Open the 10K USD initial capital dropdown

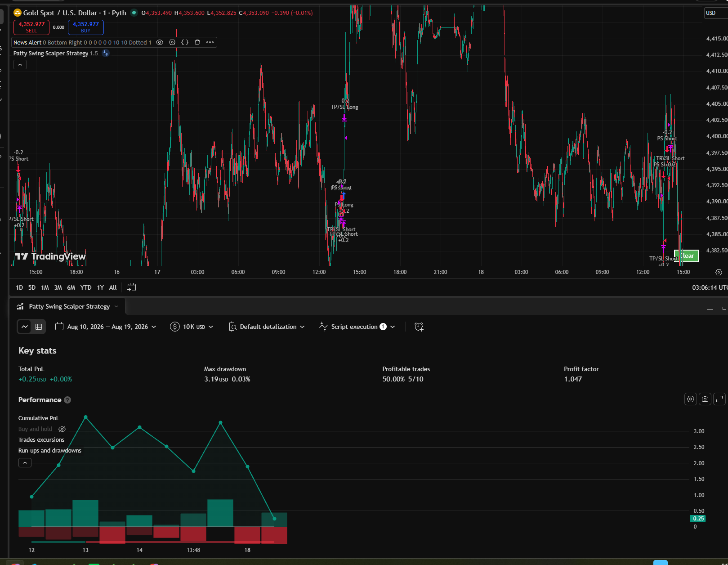coord(192,327)
